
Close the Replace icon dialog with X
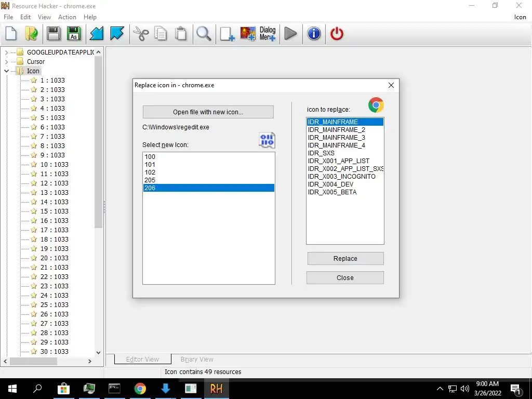[391, 86]
